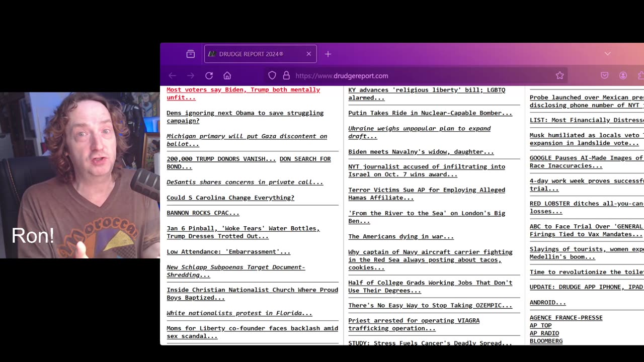This screenshot has width=644, height=362.
Task: Open the BLOOMBERG link
Action: (x=546, y=341)
